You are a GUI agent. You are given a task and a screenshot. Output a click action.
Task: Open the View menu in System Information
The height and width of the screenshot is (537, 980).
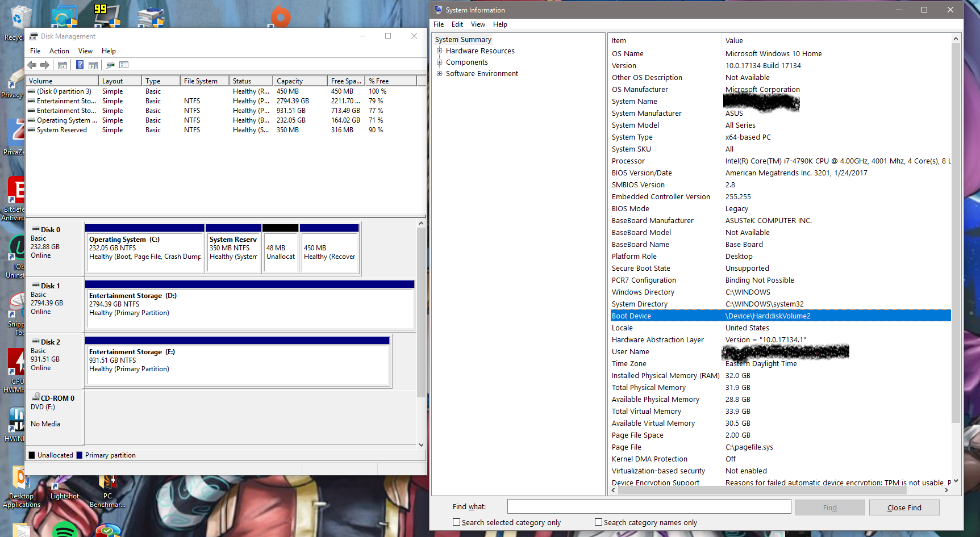(x=478, y=24)
